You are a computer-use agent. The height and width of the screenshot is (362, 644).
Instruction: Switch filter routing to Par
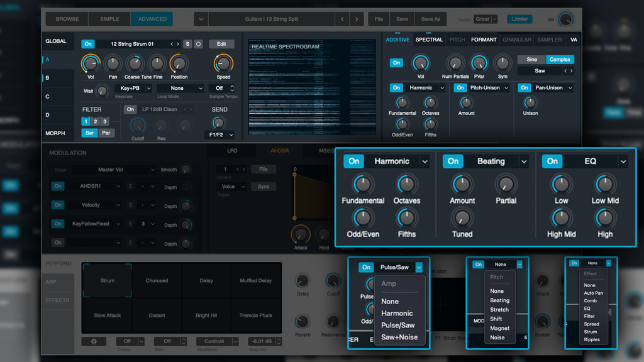106,133
